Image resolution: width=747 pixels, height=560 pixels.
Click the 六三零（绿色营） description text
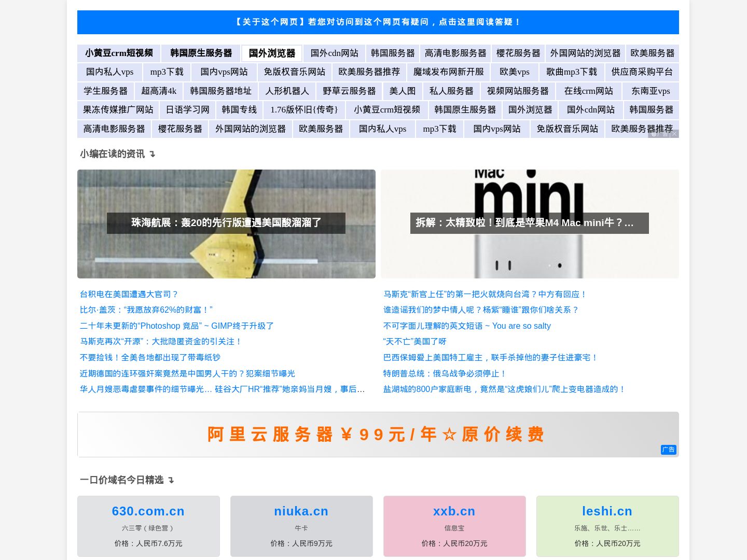click(x=148, y=528)
